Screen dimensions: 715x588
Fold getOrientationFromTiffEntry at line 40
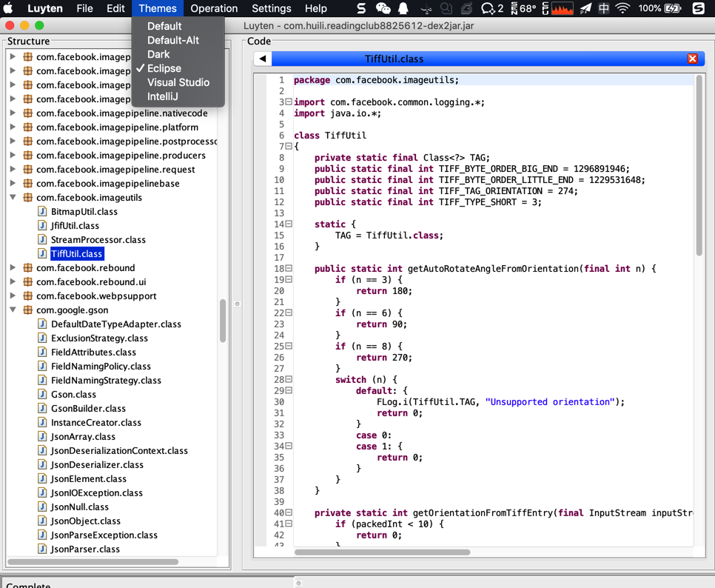click(x=289, y=512)
